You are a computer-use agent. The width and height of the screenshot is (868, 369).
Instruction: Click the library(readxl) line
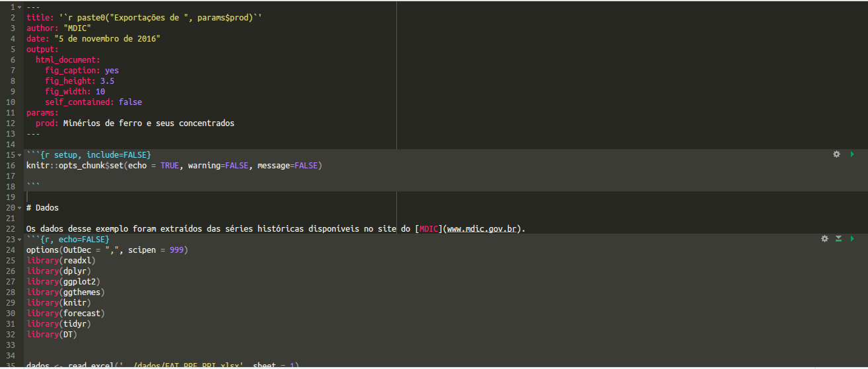pyautogui.click(x=61, y=260)
